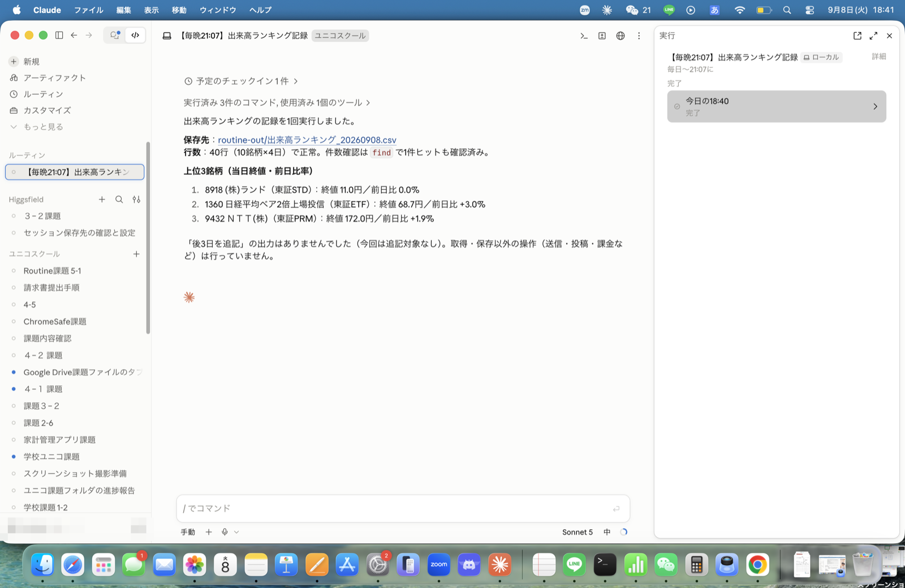This screenshot has width=905, height=588.
Task: Change the 中 effort level
Action: [607, 532]
